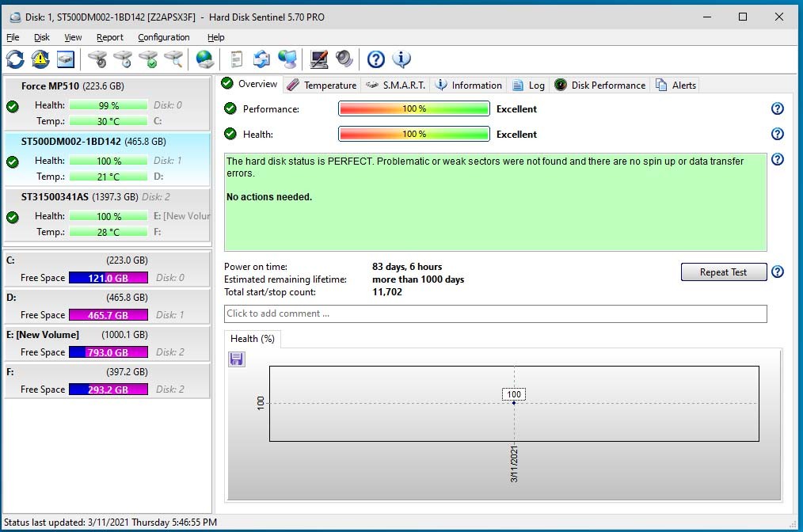This screenshot has height=532, width=803.
Task: Click the help icon beside Health bar
Action: click(778, 134)
